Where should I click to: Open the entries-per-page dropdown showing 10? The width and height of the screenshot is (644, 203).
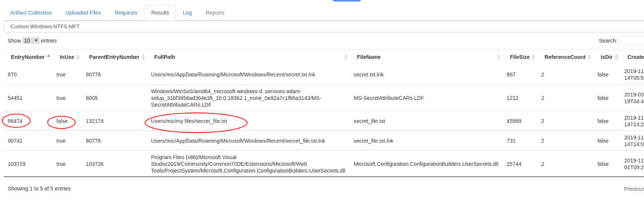31,41
